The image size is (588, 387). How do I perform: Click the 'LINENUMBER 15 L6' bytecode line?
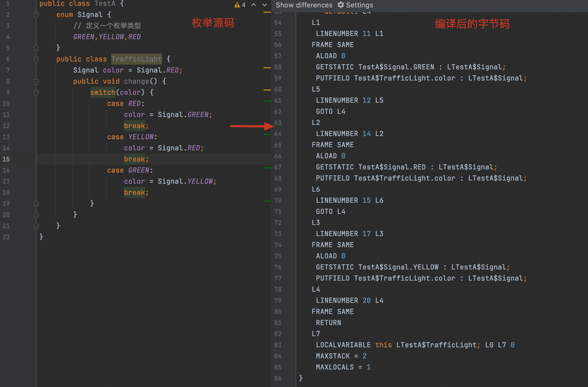350,200
